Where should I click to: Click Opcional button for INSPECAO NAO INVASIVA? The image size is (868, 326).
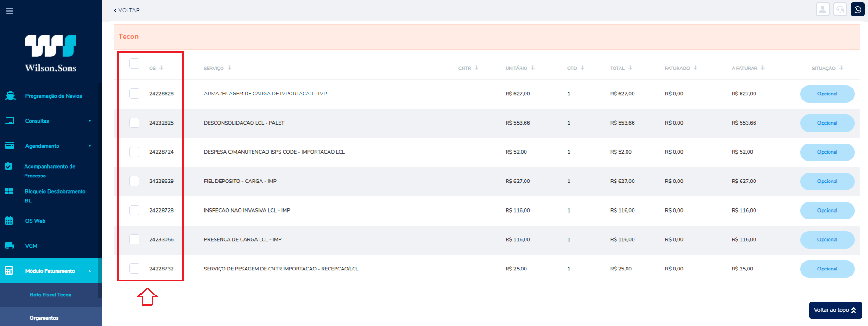coord(827,211)
